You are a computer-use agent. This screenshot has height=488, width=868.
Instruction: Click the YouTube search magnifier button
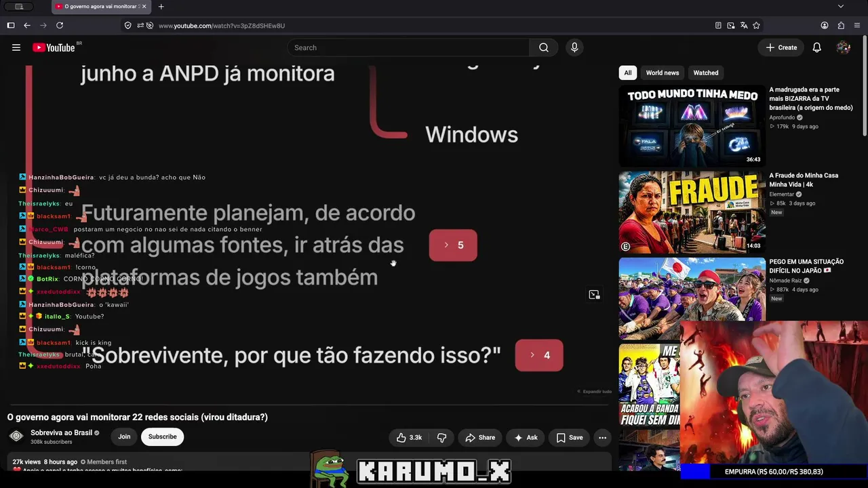tap(544, 47)
